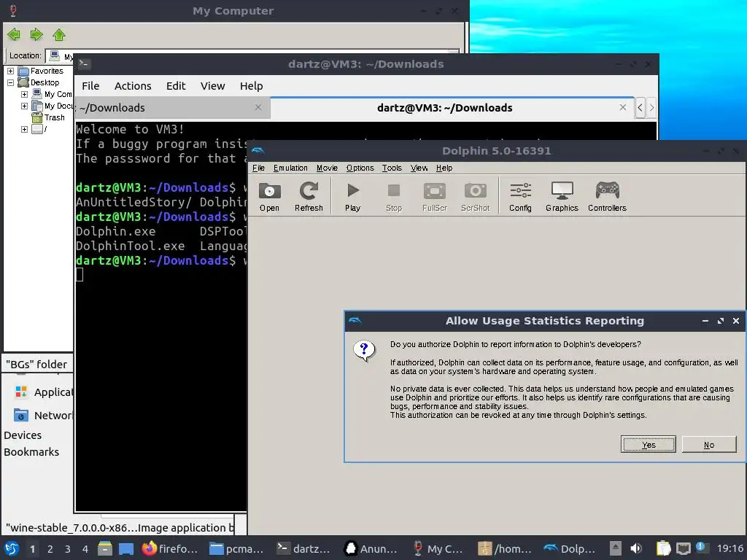
Task: Click the volume speaker icon in the tray
Action: click(x=636, y=548)
